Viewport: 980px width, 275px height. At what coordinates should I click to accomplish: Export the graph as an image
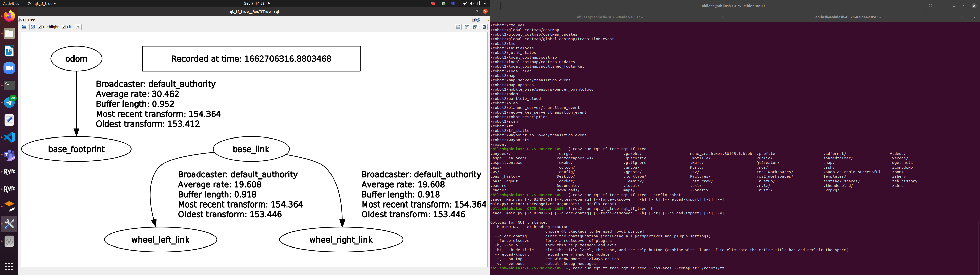[484, 27]
